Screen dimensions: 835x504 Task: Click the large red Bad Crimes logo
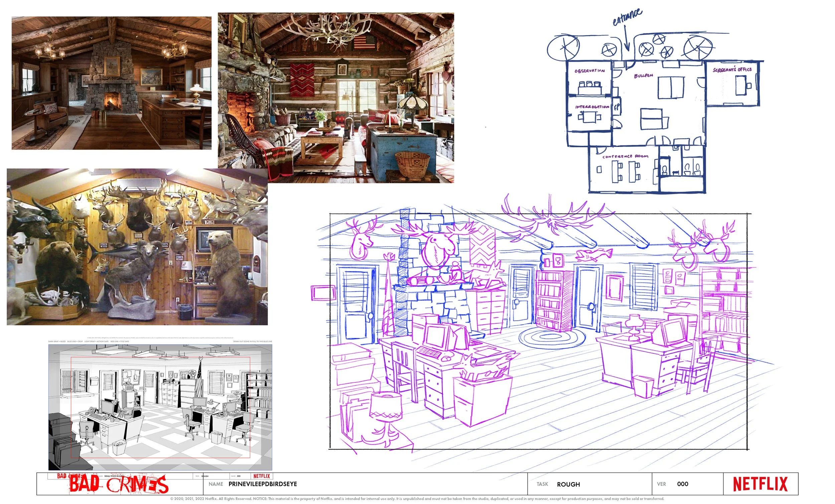pyautogui.click(x=119, y=484)
